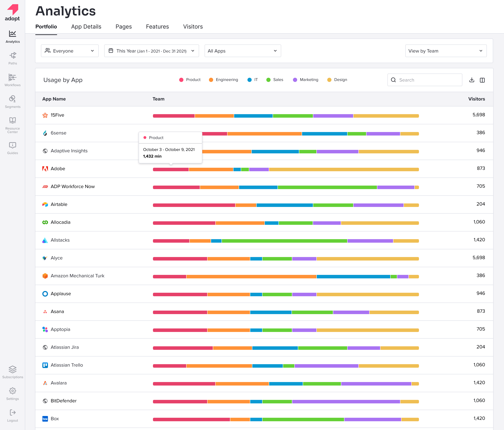Click BitDefender's purple Marketing bar segment
504x430 pixels.
coord(346,401)
